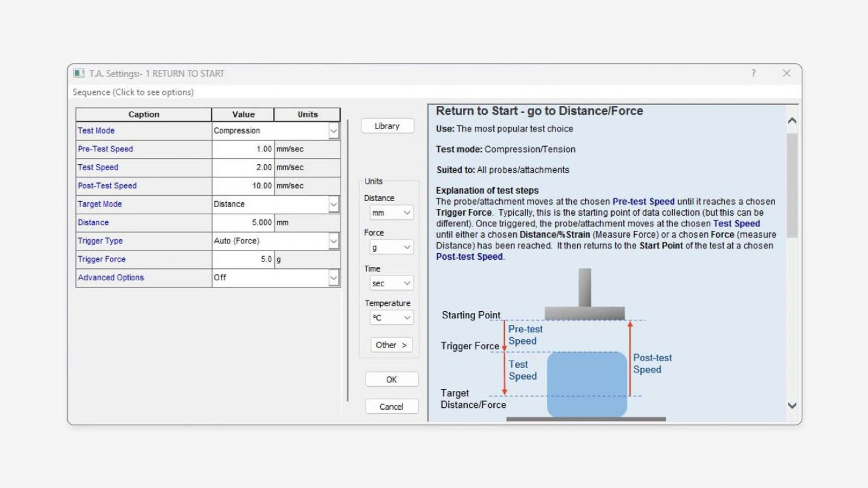
Task: Dismiss the dialog with Cancel
Action: (x=392, y=407)
